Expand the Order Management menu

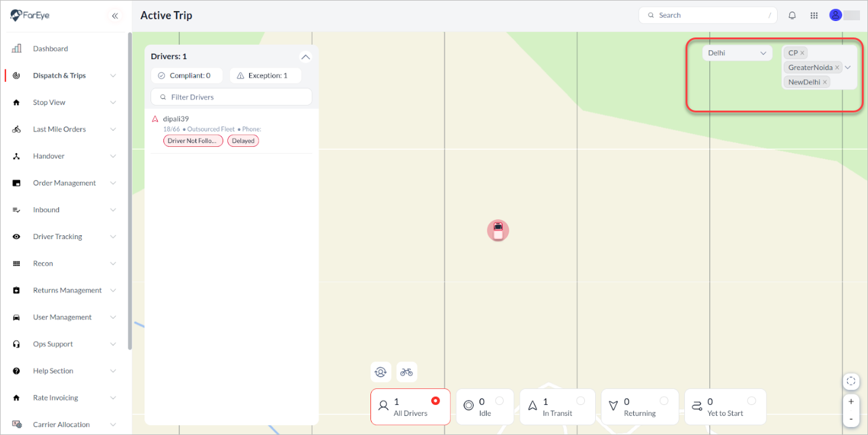tap(113, 183)
